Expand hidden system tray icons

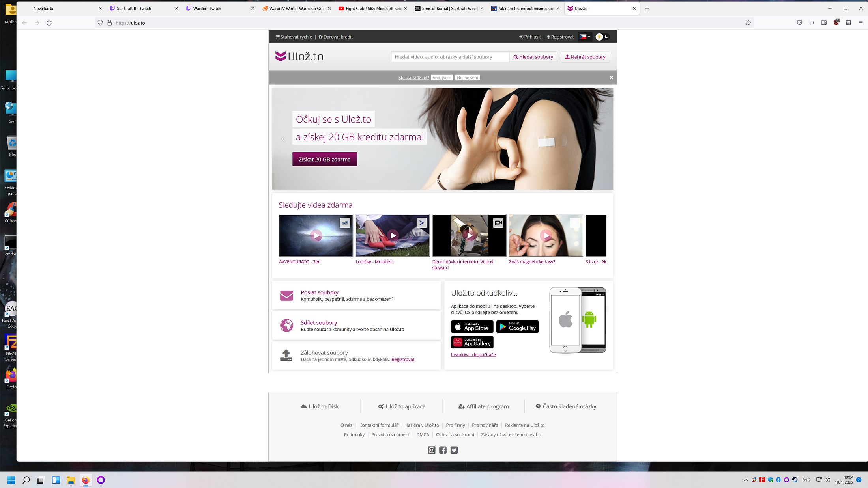pos(745,480)
